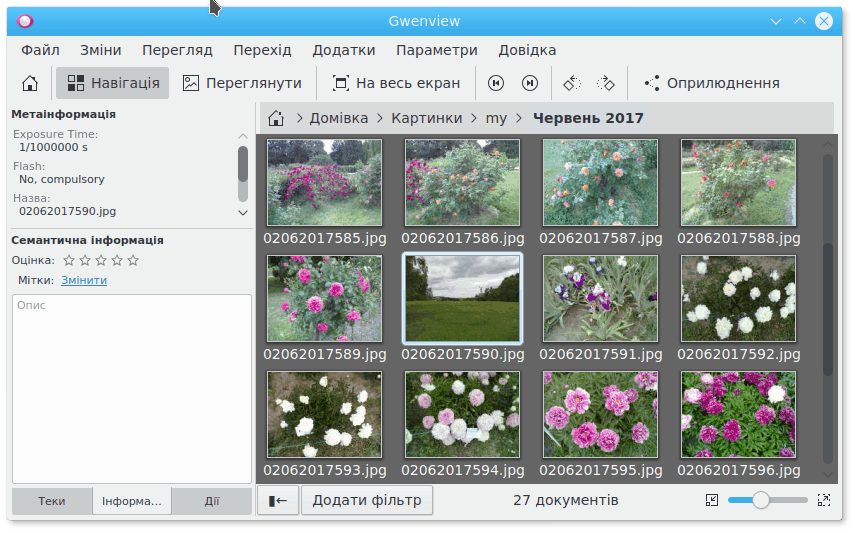Image resolution: width=855 pixels, height=533 pixels.
Task: Click the start page home icon in toolbar
Action: click(x=30, y=83)
